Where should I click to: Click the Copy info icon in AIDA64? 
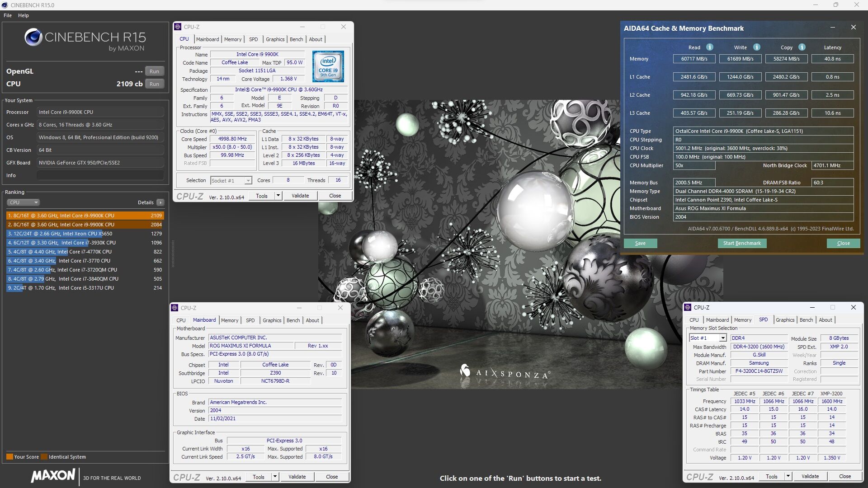tap(802, 47)
